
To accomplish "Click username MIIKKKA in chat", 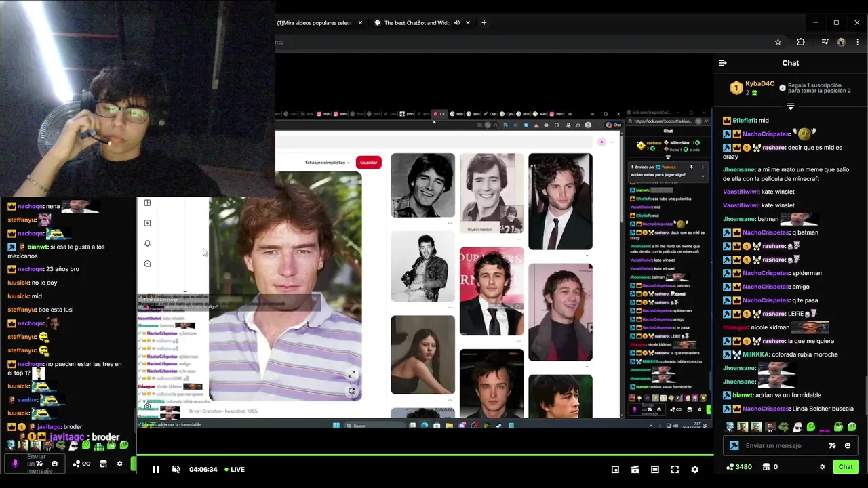I will tap(757, 354).
